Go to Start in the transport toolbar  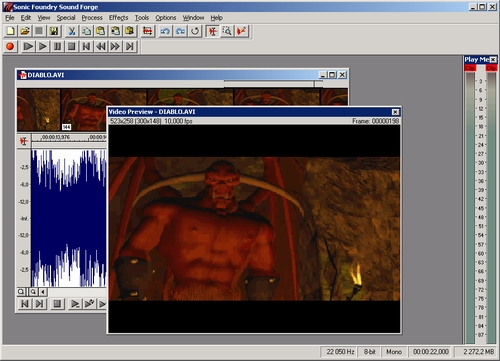tap(86, 46)
